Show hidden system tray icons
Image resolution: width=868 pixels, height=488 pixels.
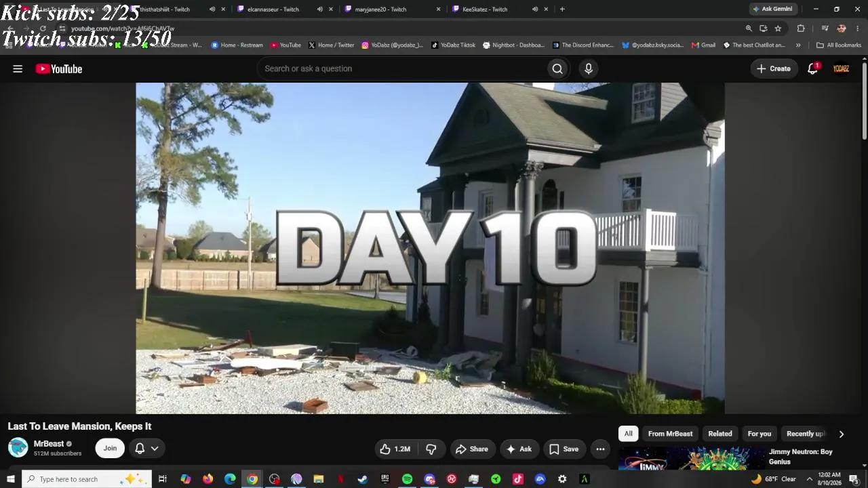pos(809,479)
